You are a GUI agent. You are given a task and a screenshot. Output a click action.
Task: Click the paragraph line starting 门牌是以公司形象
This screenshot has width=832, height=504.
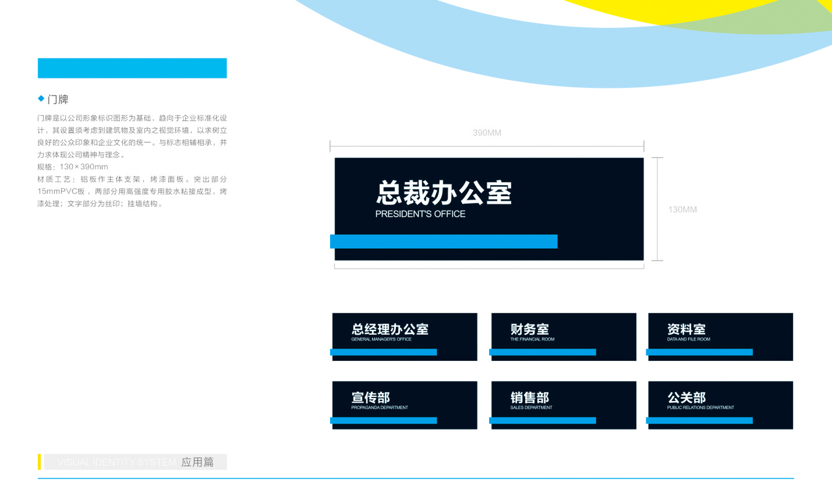pos(132,118)
